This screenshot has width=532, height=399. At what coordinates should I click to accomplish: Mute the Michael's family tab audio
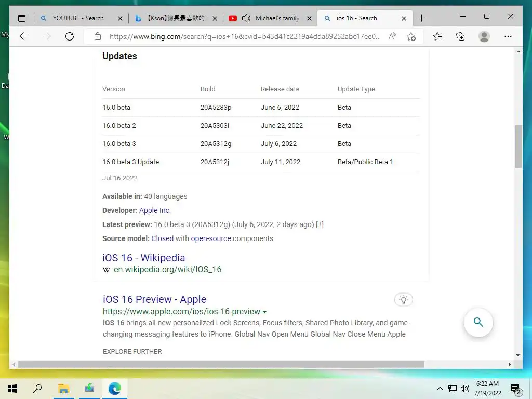click(x=246, y=18)
